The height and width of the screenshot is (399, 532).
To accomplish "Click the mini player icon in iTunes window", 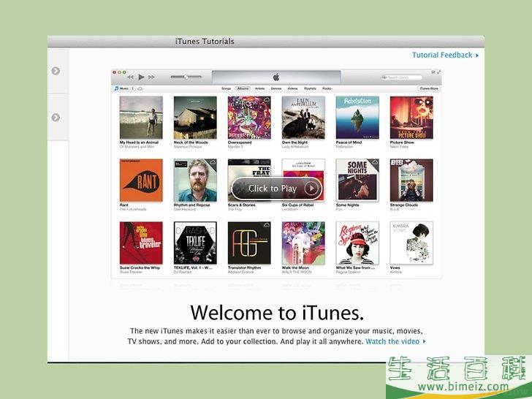I will 433,72.
